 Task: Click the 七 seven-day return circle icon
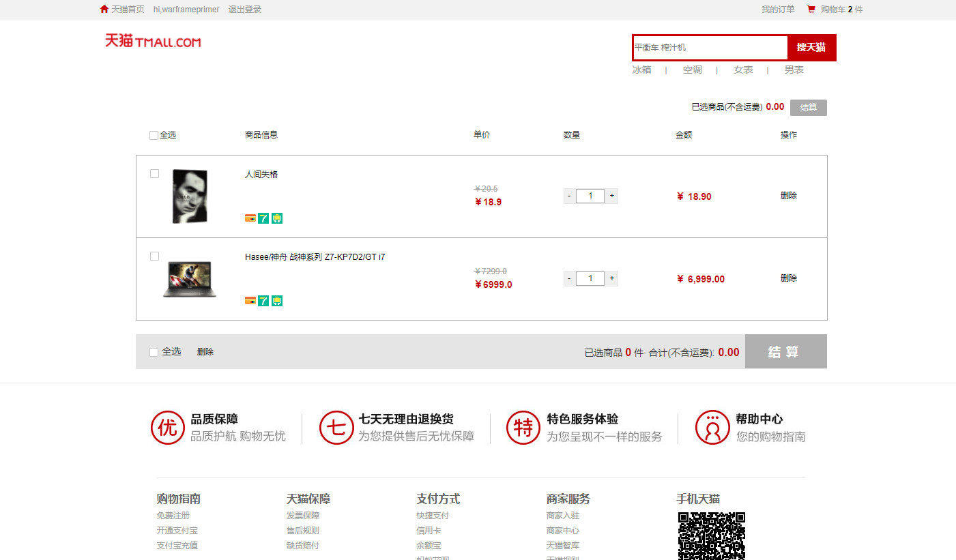coord(336,428)
